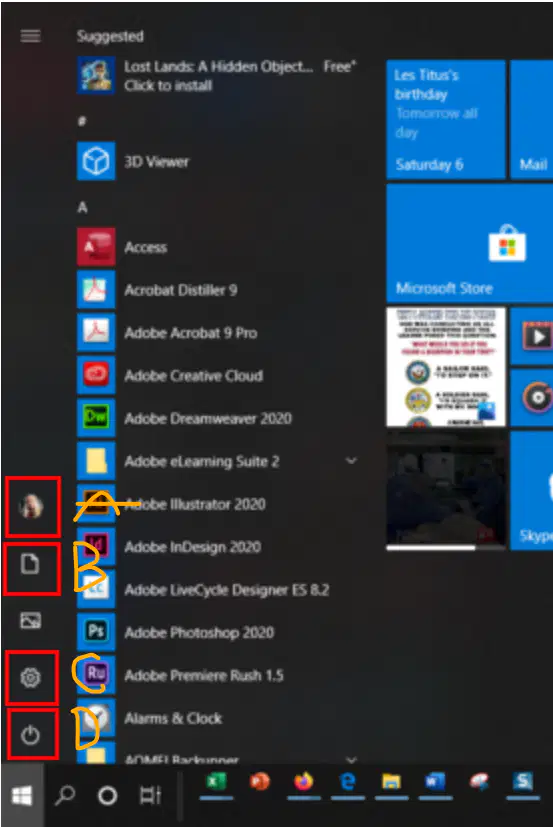Viewport: 553px width, 827px height.
Task: Select Alarms & Clock entry
Action: 173,718
